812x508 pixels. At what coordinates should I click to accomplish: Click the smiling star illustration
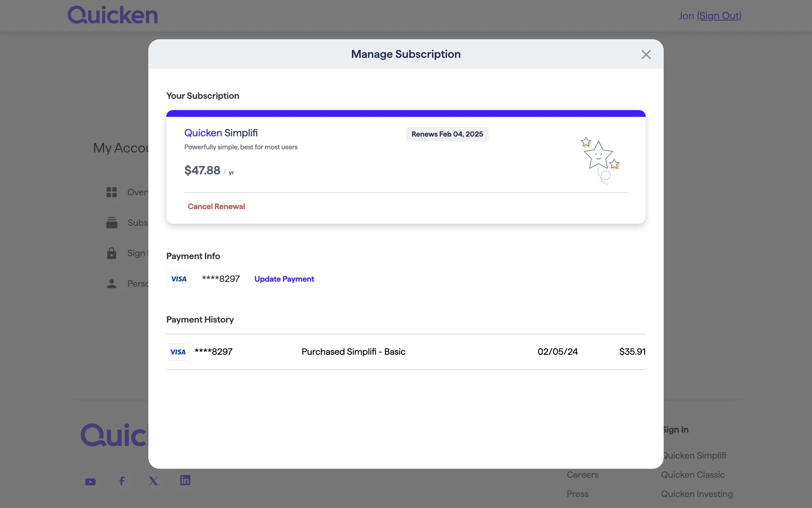pyautogui.click(x=600, y=160)
